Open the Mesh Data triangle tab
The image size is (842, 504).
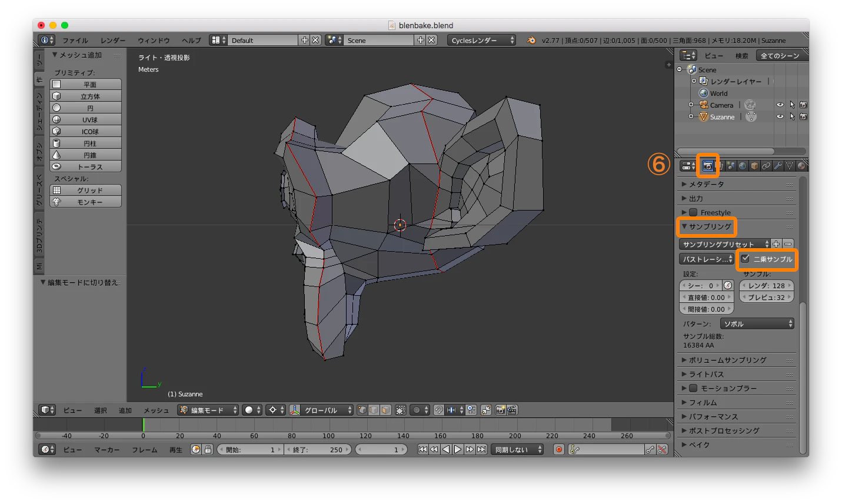[x=790, y=166]
